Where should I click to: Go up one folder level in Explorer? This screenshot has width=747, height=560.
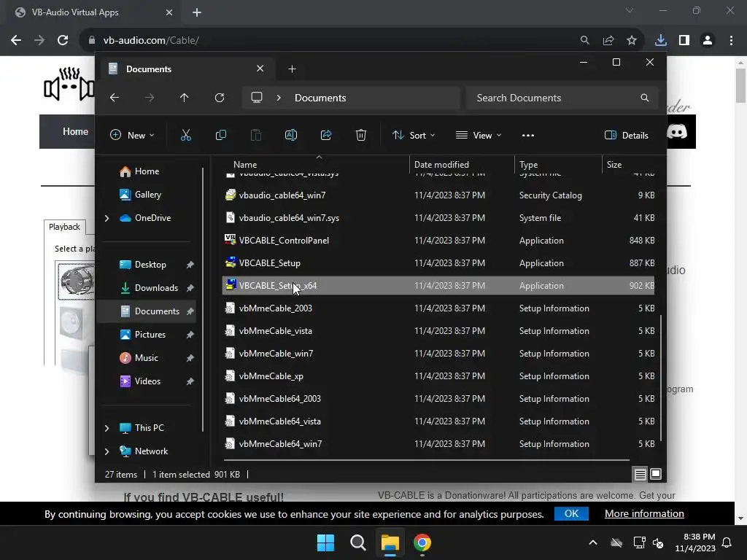click(x=185, y=98)
